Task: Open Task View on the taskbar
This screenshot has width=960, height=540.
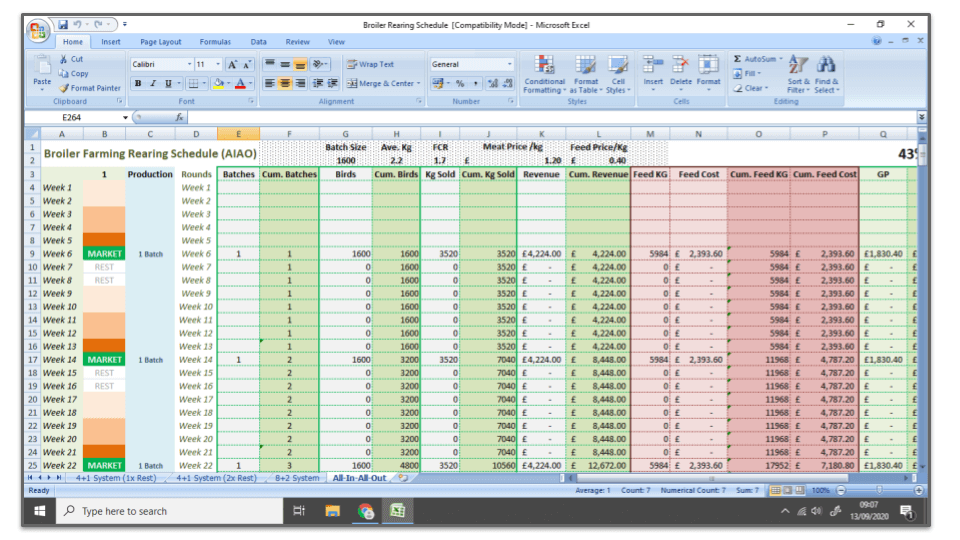Action: (x=299, y=511)
